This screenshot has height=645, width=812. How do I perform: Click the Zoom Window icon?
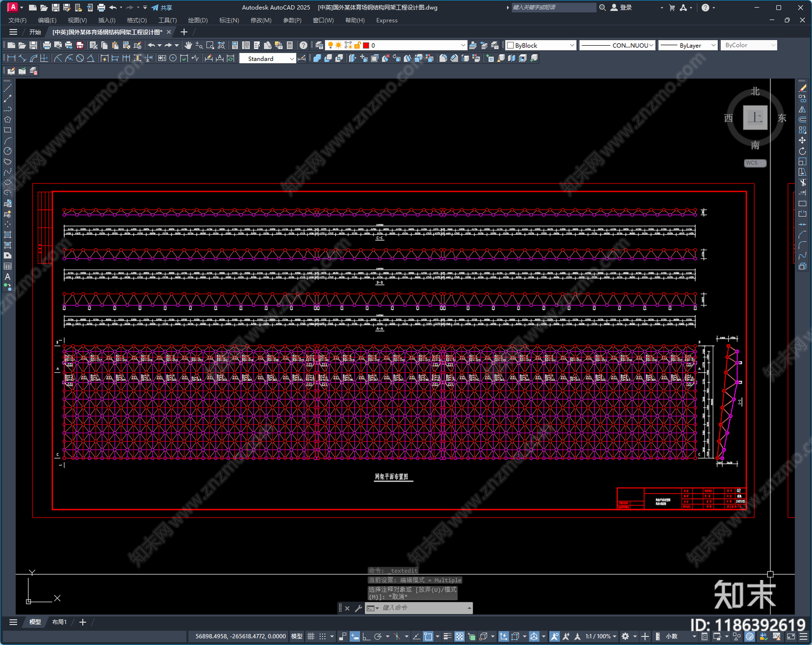(x=210, y=45)
